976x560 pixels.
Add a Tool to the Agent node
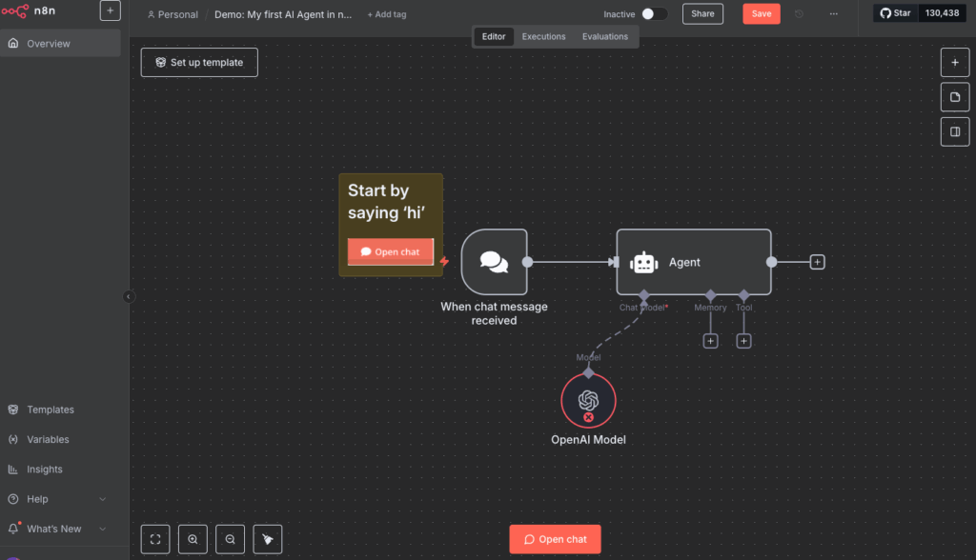click(743, 339)
